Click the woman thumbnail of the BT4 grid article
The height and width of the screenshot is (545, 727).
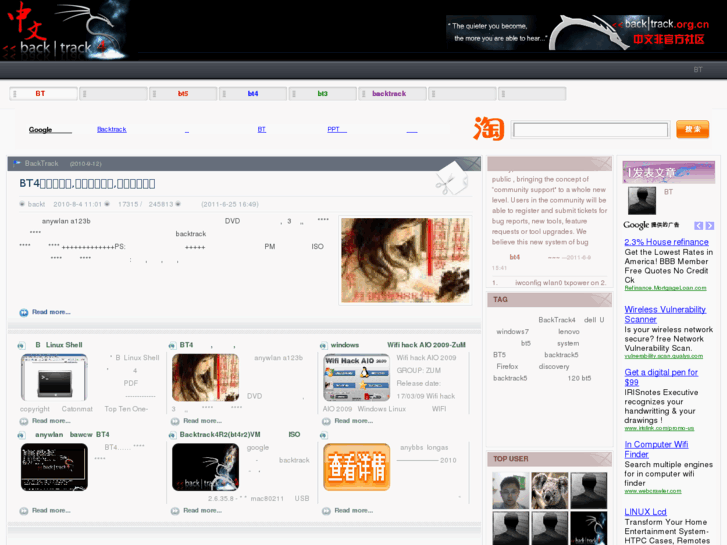pos(205,377)
